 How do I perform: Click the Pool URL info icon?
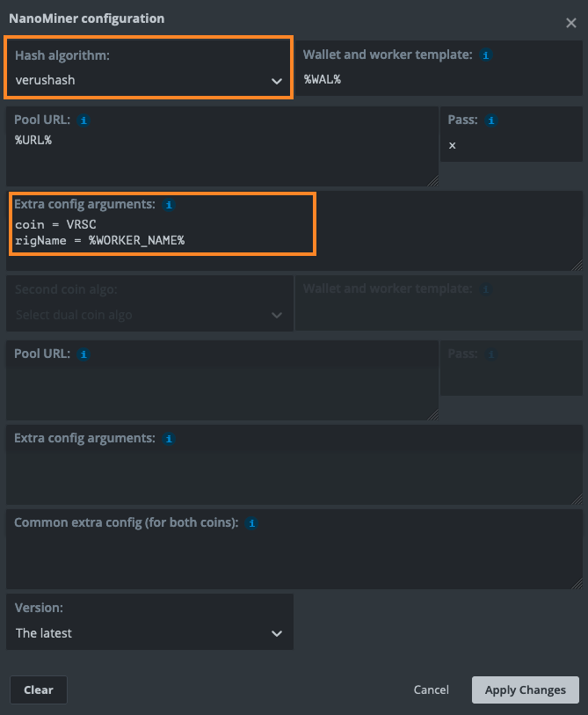[83, 120]
